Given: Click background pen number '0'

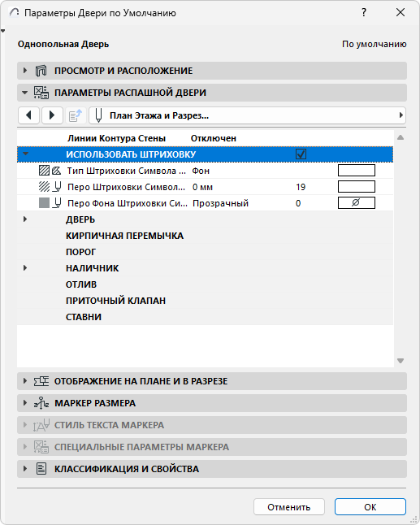Looking at the screenshot, I should 298,203.
